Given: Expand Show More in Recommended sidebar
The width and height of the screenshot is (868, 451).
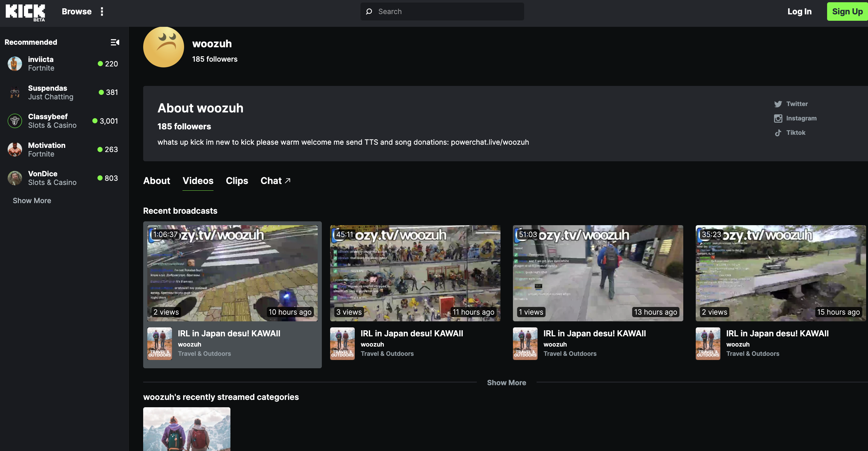Looking at the screenshot, I should coord(32,200).
